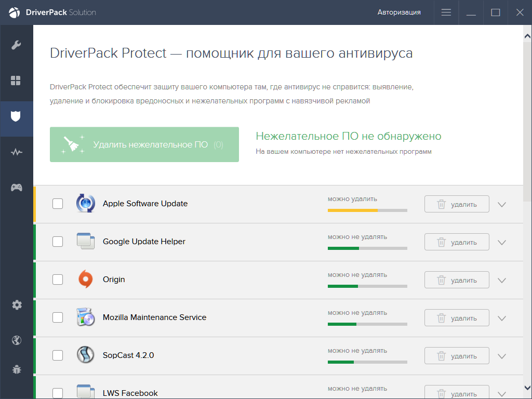
Task: Click the bug report icon in sidebar
Action: pos(17,369)
